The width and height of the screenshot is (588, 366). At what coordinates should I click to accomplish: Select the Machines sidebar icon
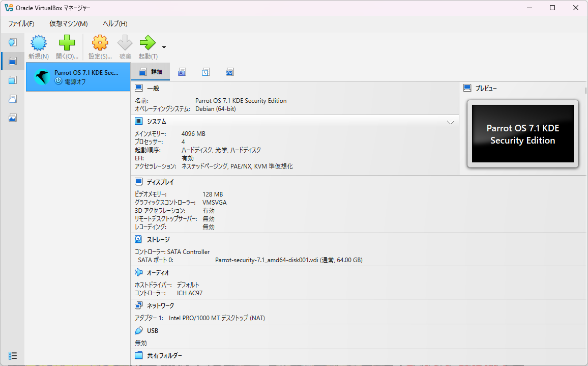[x=12, y=61]
